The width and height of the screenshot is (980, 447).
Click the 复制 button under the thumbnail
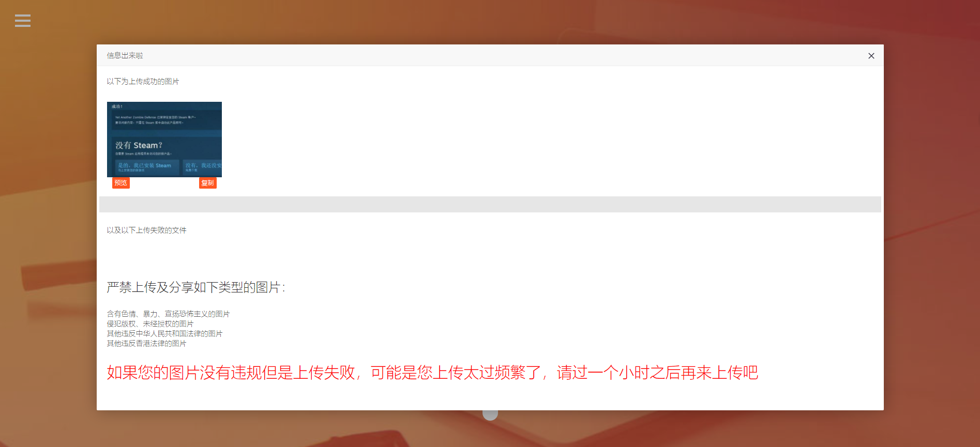pos(208,183)
